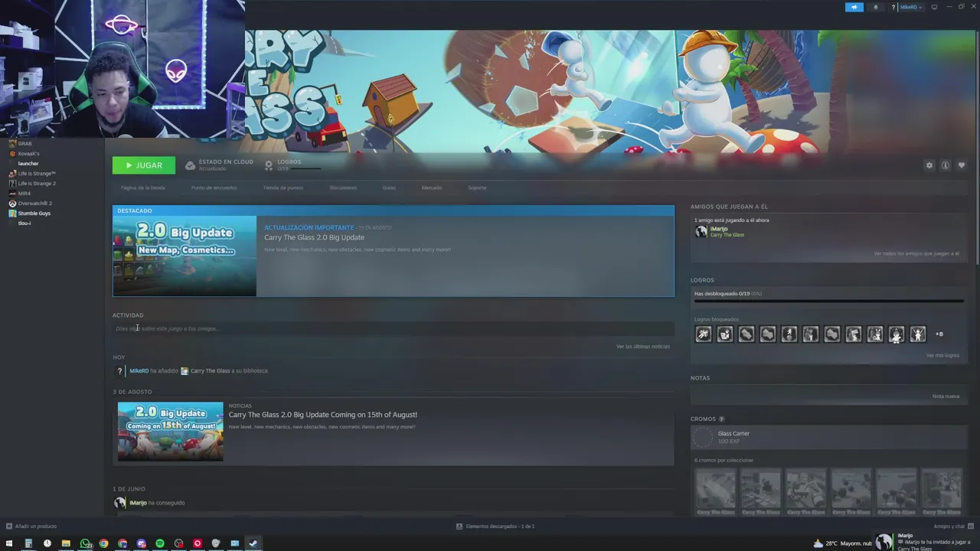Image resolution: width=980 pixels, height=551 pixels.
Task: Click iMarijo friend avatar in friends panel
Action: pos(701,231)
